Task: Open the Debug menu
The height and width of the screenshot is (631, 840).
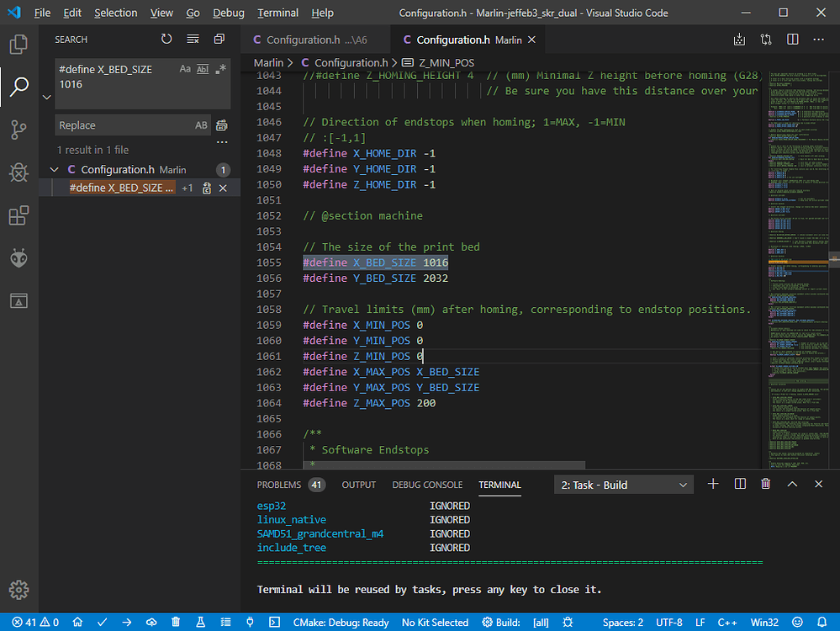Action: pos(227,13)
